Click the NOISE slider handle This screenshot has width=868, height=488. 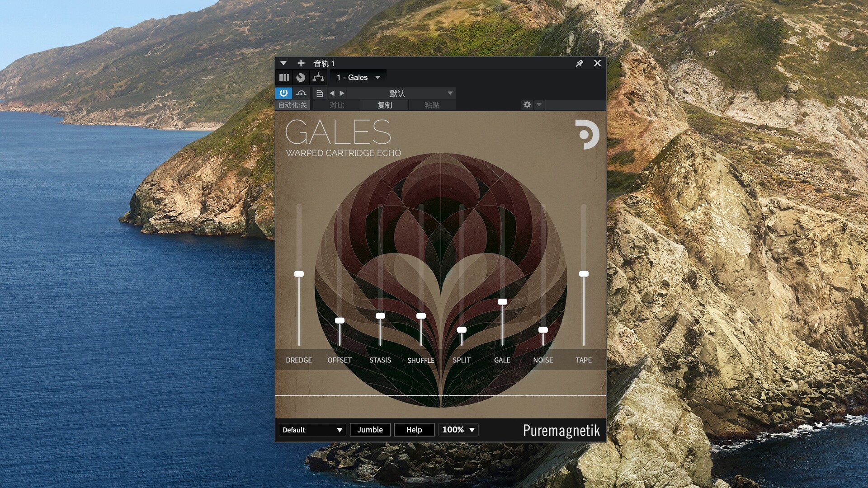[x=543, y=330]
